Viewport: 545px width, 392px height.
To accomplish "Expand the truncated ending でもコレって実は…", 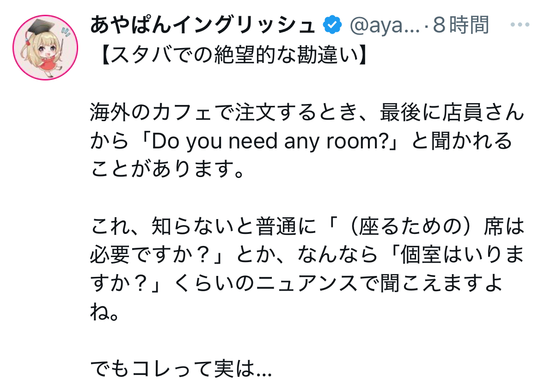I will point(181,369).
